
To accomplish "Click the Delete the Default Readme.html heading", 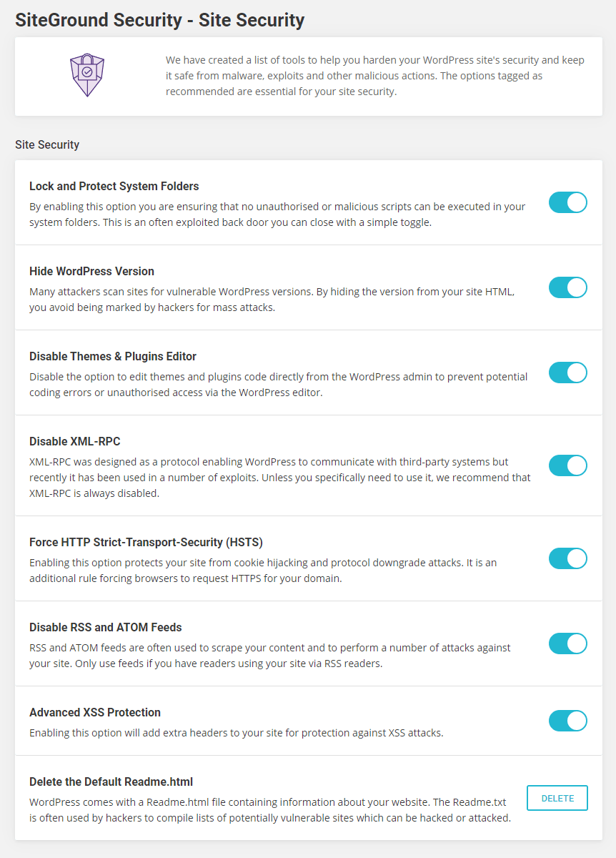I will [x=110, y=781].
